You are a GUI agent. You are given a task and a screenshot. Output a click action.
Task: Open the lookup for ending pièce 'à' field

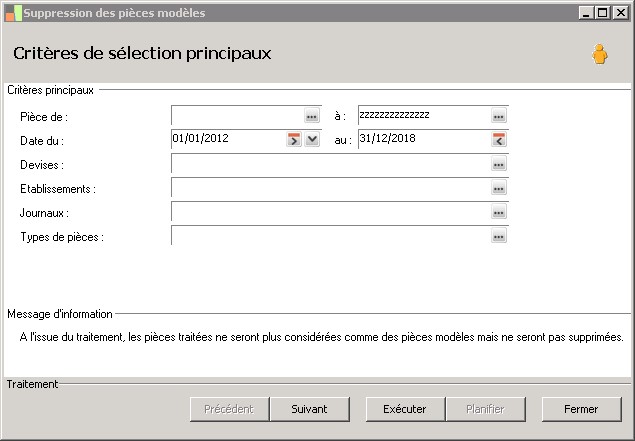[x=499, y=117]
